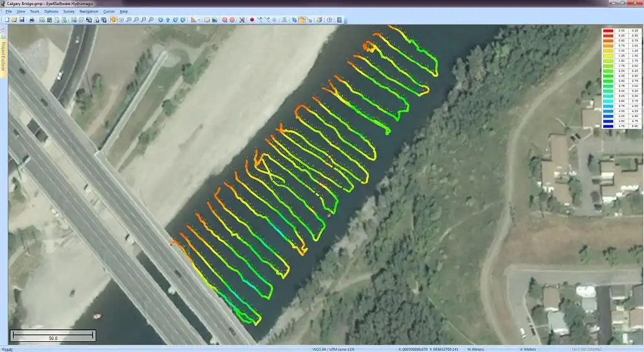Save project using the floppy disk icon
Screen dimensions: 644x352
pos(22,19)
